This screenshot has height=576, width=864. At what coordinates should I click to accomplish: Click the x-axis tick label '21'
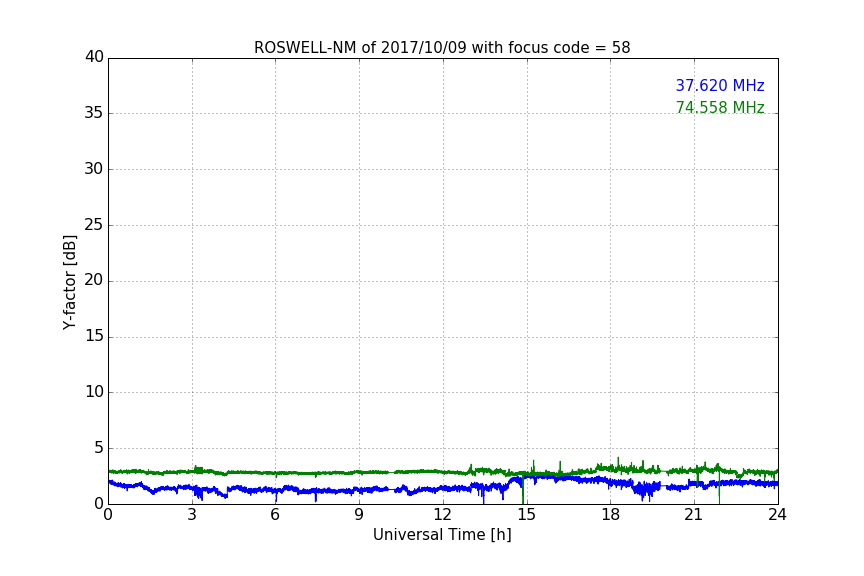[x=694, y=515]
